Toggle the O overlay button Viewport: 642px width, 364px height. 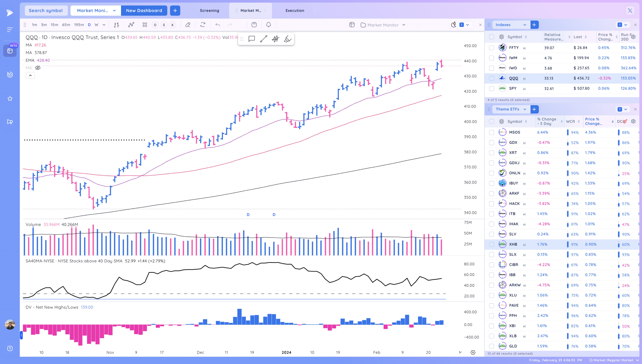point(155,25)
